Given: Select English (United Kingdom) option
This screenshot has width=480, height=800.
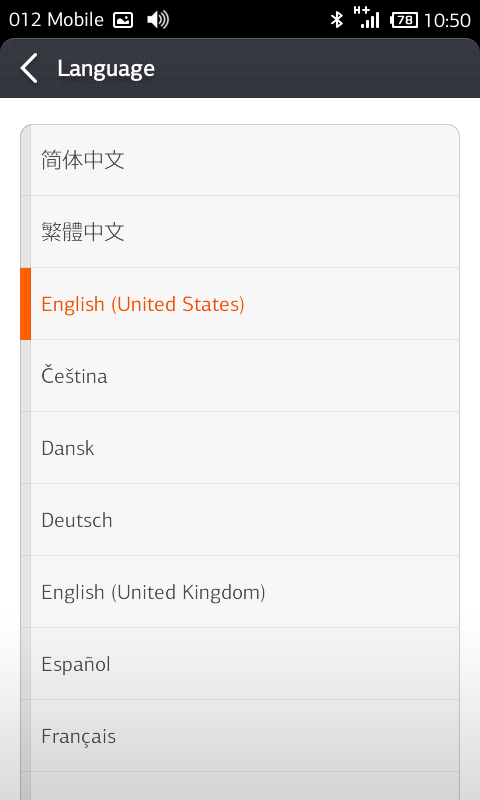Looking at the screenshot, I should coord(240,591).
